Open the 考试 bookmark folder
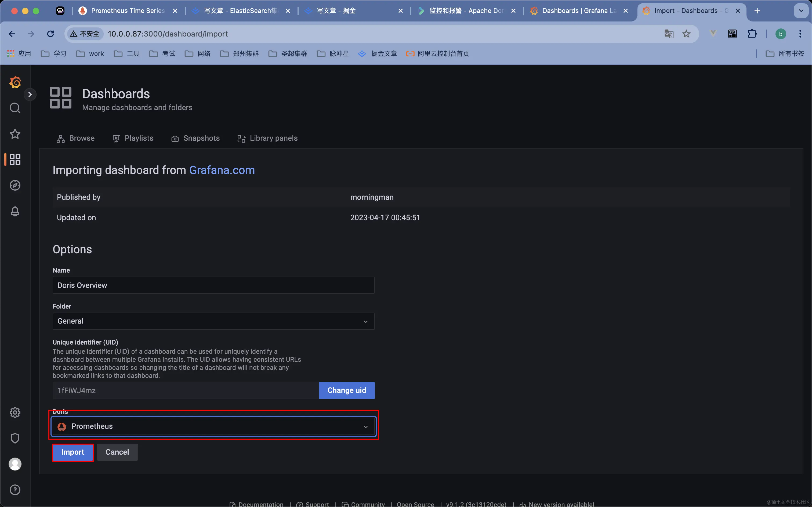This screenshot has height=507, width=812. [162, 54]
